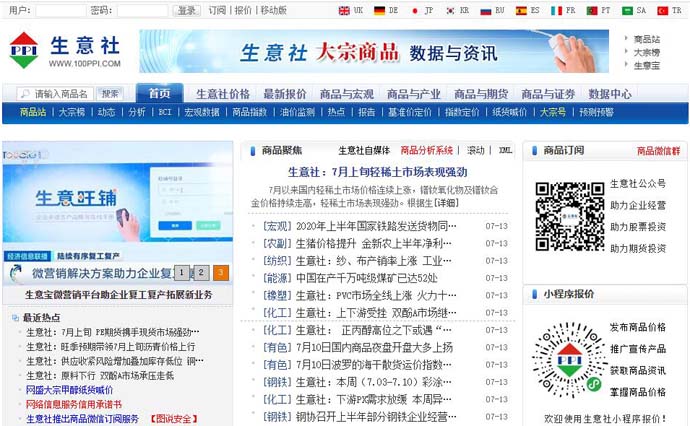Click the refresh arrow icon beside 微营销
The image size is (690, 426).
pyautogui.click(x=16, y=273)
